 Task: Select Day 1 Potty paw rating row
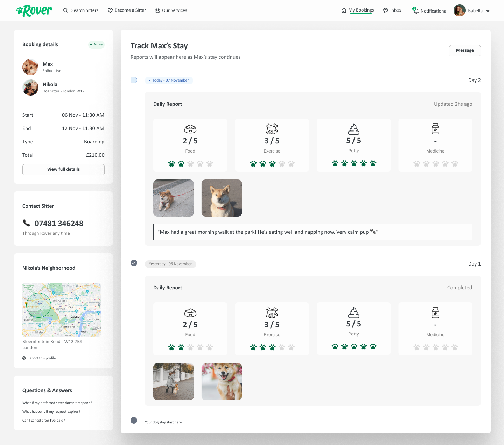pyautogui.click(x=354, y=347)
